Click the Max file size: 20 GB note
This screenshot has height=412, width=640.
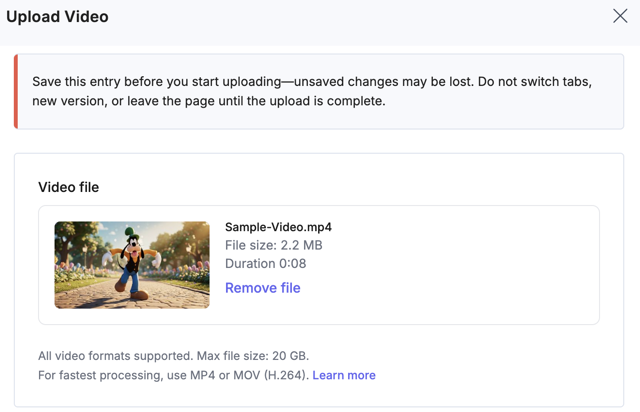pyautogui.click(x=253, y=356)
